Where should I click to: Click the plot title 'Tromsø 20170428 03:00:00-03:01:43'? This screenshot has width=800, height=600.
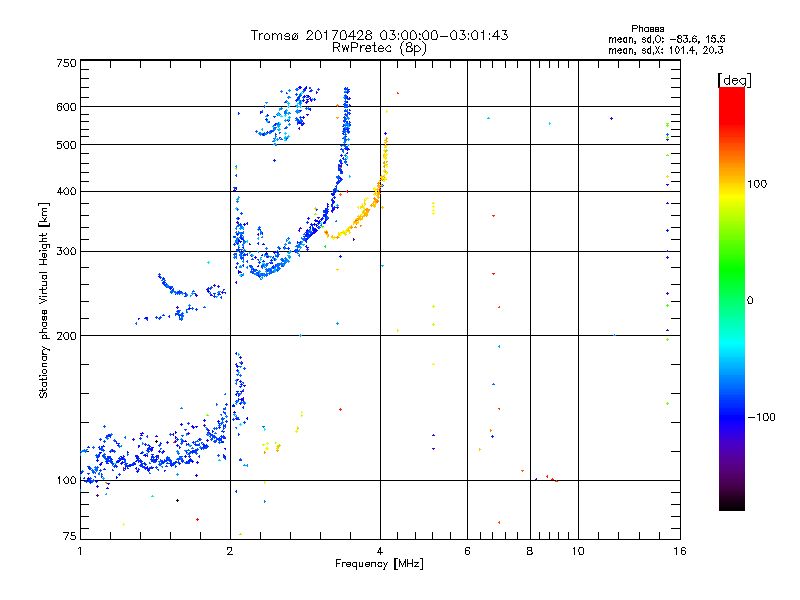click(379, 35)
